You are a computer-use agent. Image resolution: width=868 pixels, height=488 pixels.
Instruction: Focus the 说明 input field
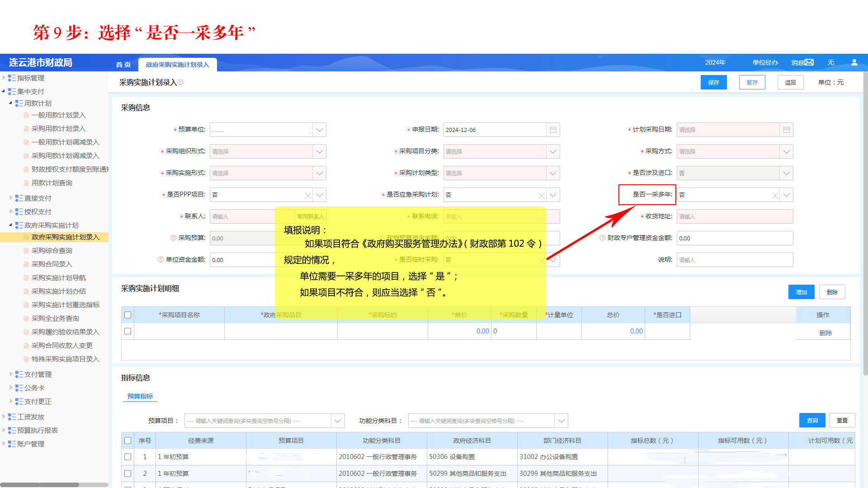coord(735,260)
